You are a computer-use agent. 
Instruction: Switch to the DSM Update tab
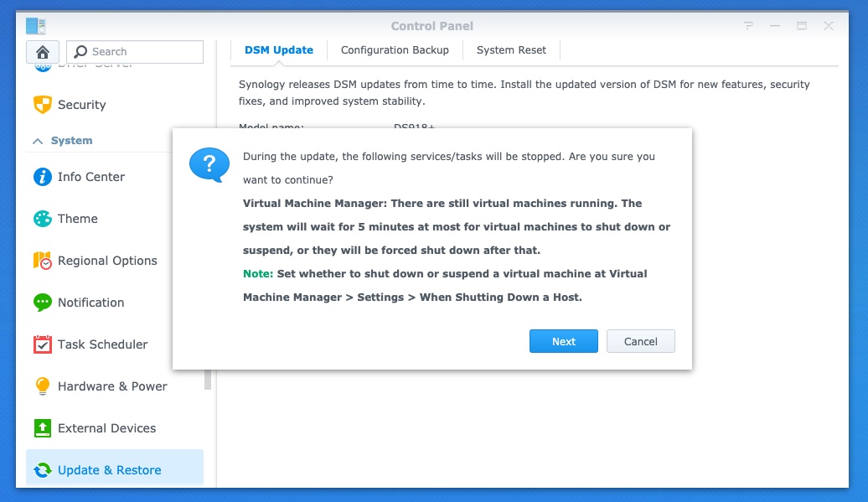tap(279, 49)
